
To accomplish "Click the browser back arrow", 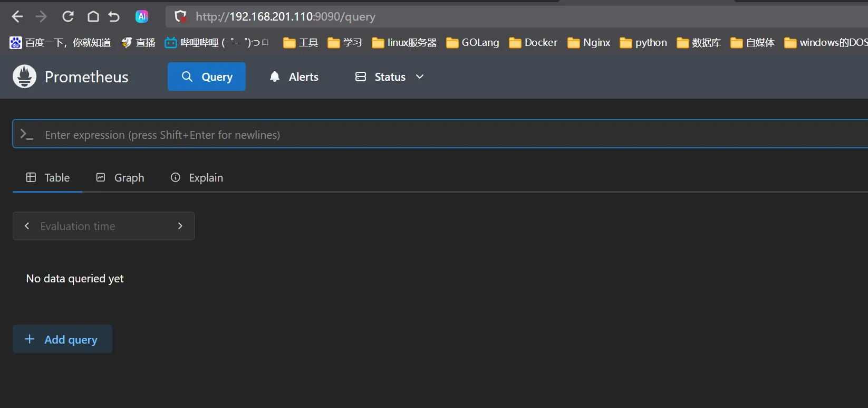I will tap(17, 17).
